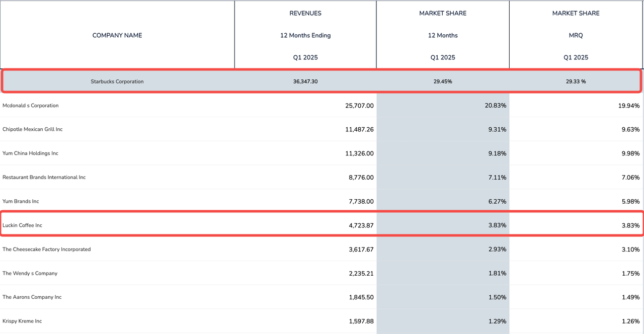644x334 pixels.
Task: Open The Aarons Company Inc link
Action: [32, 297]
